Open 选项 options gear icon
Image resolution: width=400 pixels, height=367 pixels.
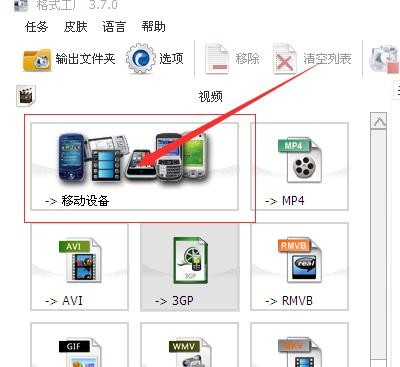tap(141, 59)
